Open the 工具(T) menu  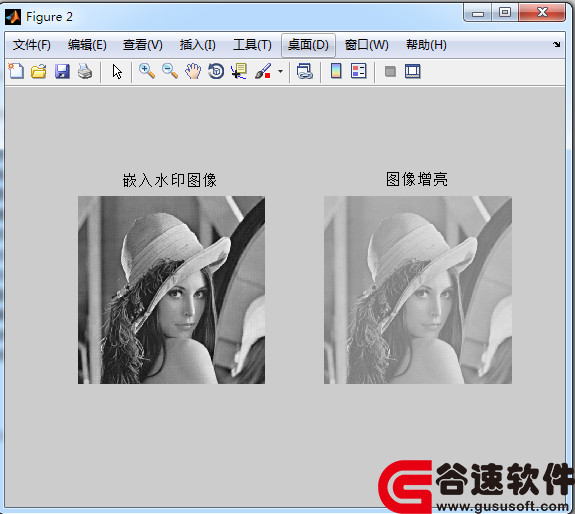(252, 45)
